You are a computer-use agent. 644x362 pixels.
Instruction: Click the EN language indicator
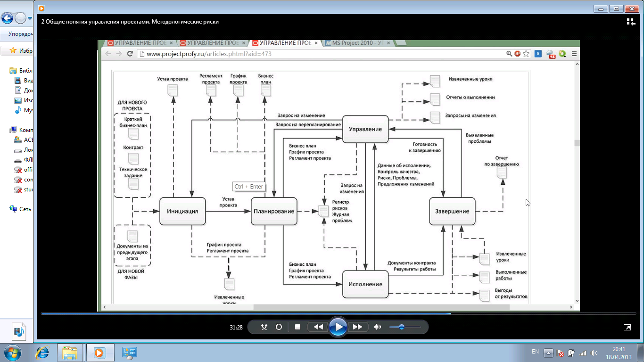(x=535, y=352)
